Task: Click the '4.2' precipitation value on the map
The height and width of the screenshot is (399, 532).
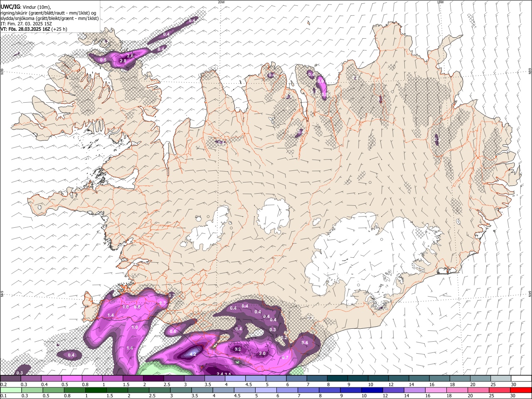Action: click(x=193, y=354)
